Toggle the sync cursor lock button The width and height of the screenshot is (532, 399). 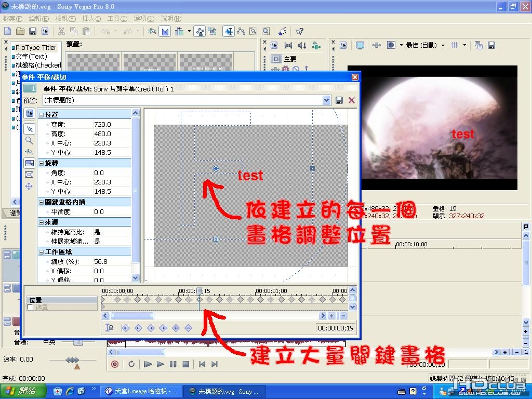(110, 328)
